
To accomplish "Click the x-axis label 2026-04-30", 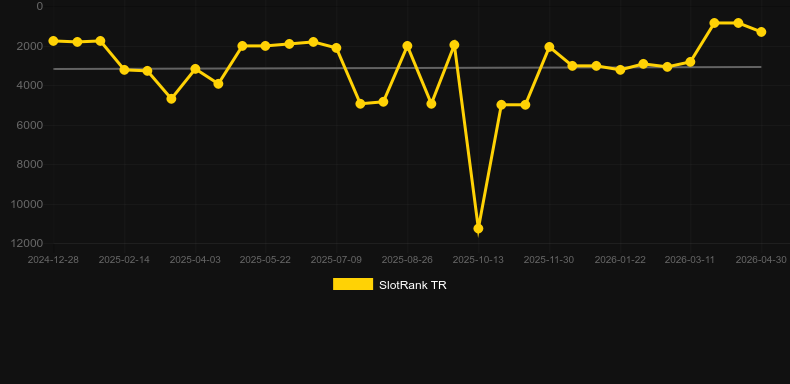I will pyautogui.click(x=761, y=260).
